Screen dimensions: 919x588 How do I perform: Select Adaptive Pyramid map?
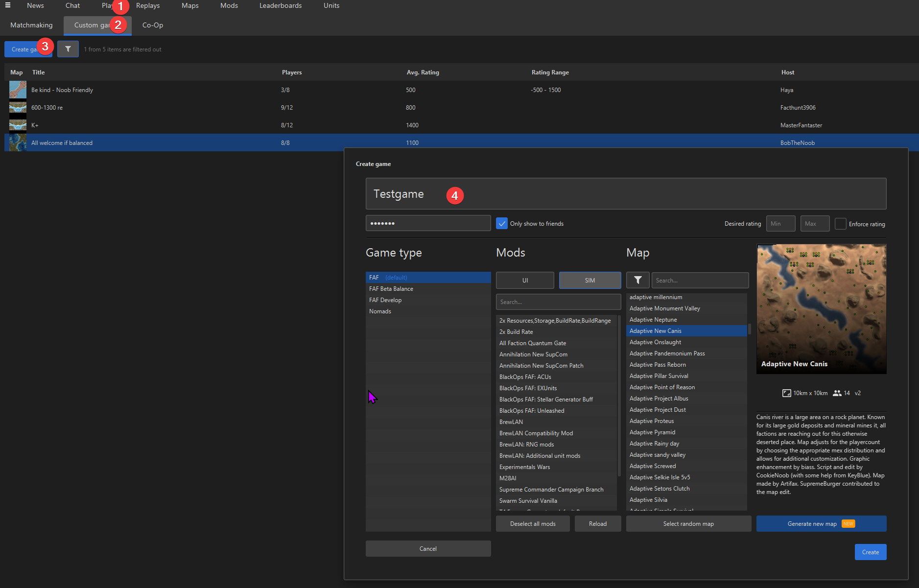[x=686, y=432]
